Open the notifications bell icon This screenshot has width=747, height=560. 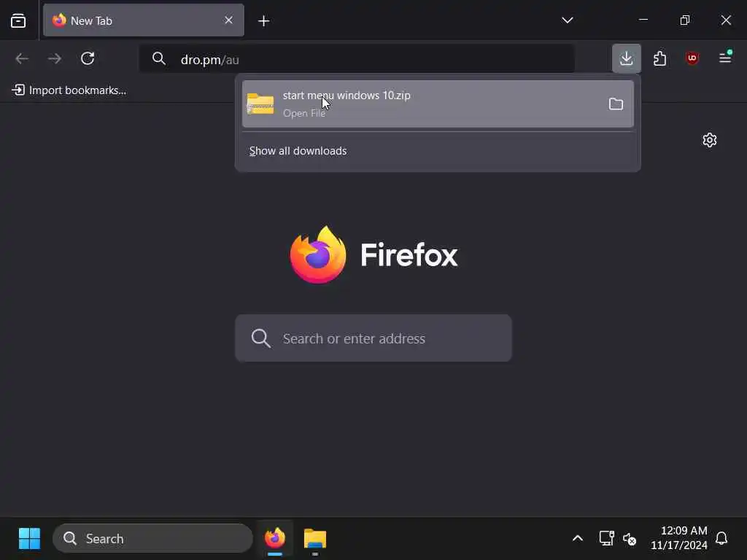[721, 539]
